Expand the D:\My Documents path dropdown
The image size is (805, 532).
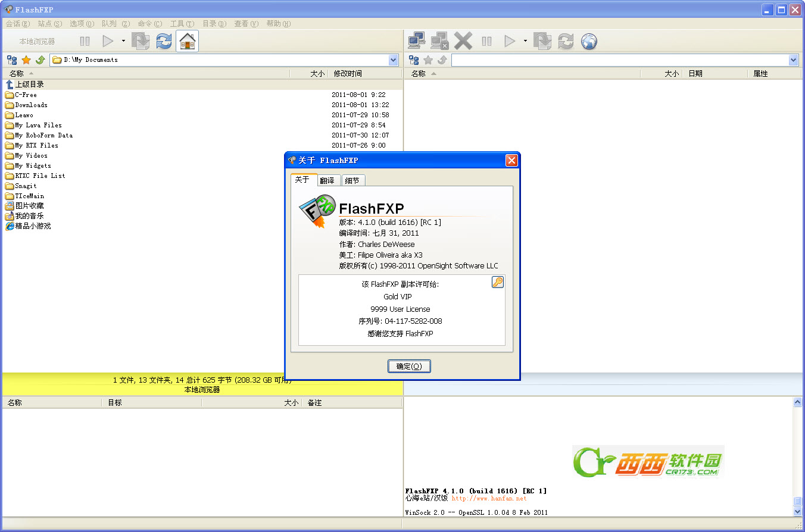pos(393,60)
